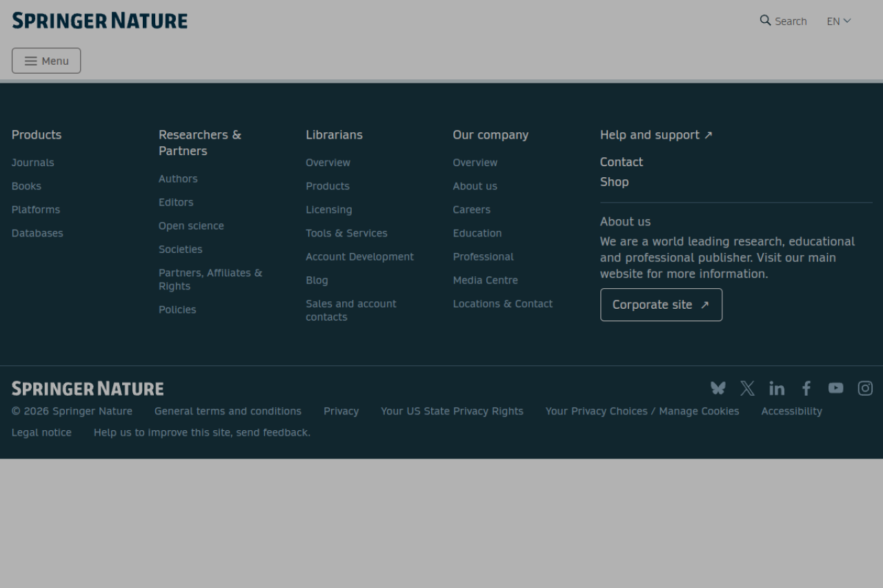
Task: Open the Instagram icon in footer
Action: pyautogui.click(x=865, y=388)
